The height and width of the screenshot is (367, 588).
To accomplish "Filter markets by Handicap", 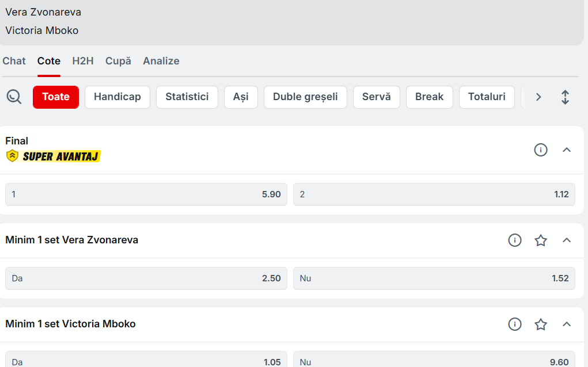I will coord(117,97).
